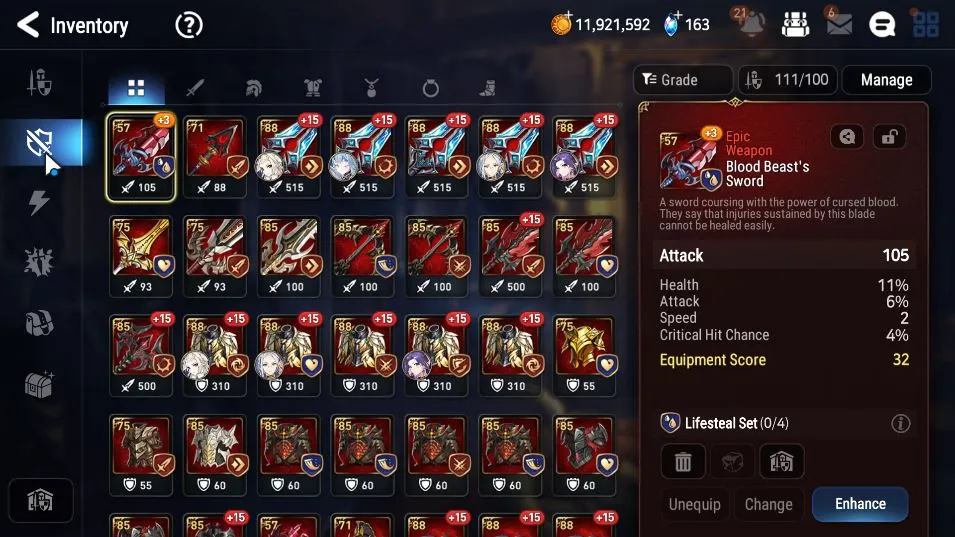Open the lightning bolt sidebar category
The width and height of the screenshot is (955, 537).
[x=39, y=203]
